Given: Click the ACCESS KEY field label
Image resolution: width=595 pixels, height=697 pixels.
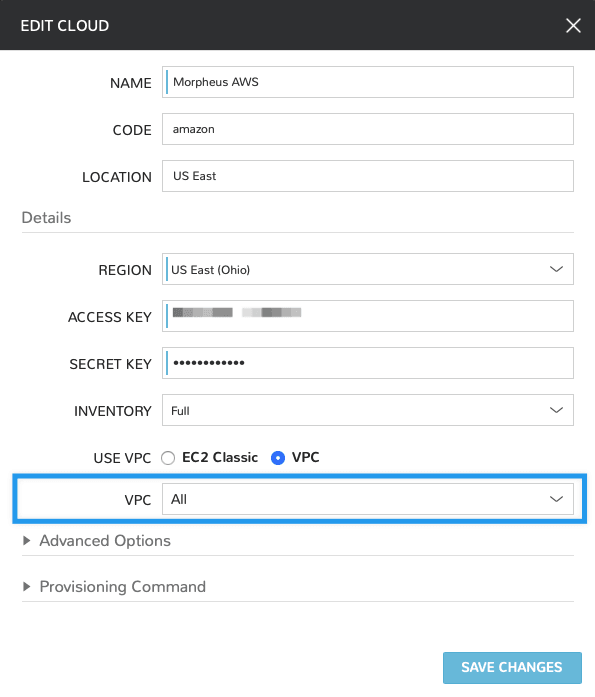Looking at the screenshot, I should (x=110, y=317).
